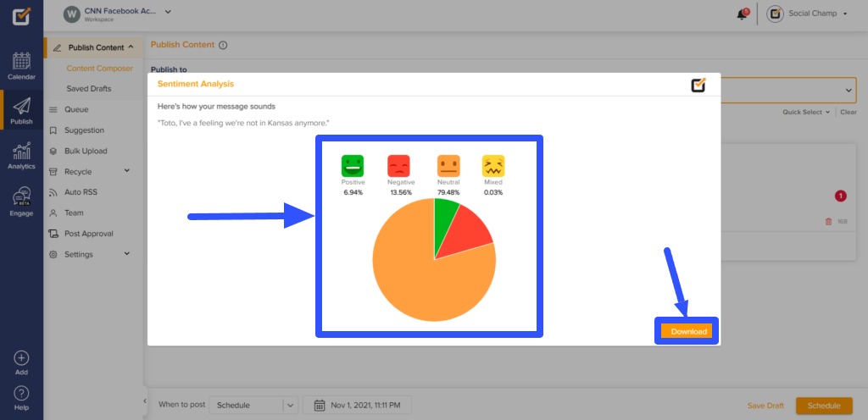This screenshot has width=868, height=420.
Task: Go to Post Approval menu item
Action: 88,234
